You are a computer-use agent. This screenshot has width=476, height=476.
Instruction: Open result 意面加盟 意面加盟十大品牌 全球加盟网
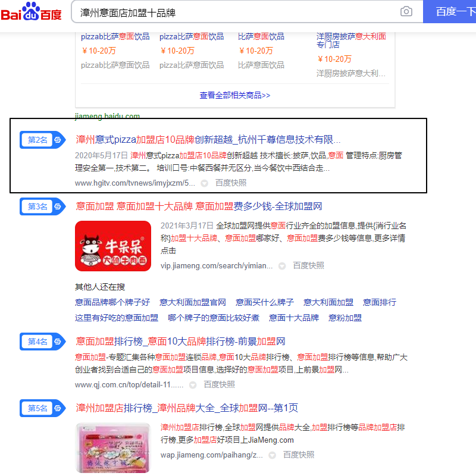coord(199,206)
